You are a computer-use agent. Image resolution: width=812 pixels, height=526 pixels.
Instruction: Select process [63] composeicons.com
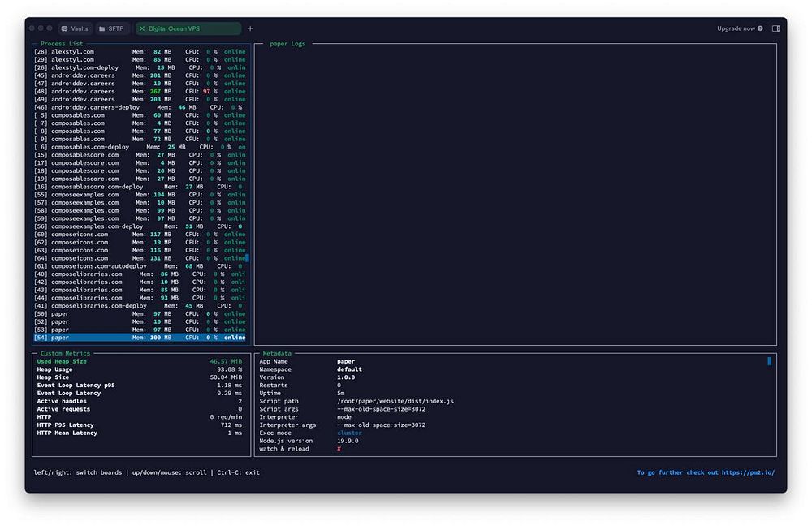click(x=140, y=250)
